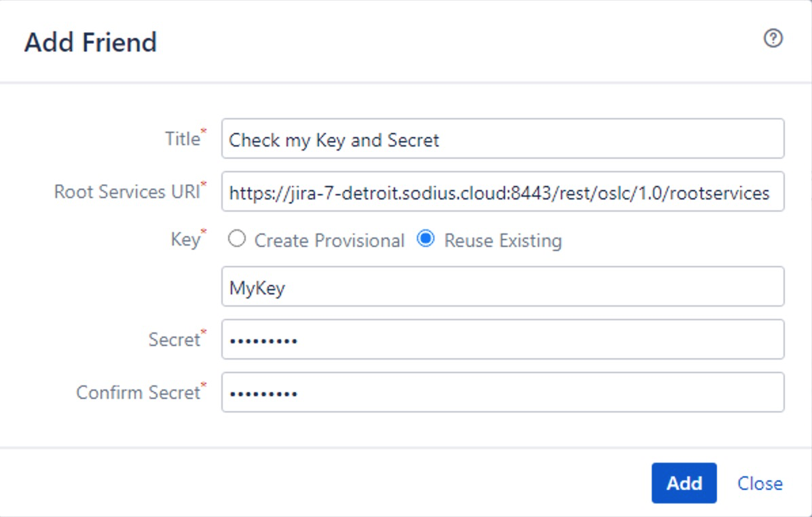Click the key field containing MyKey
The height and width of the screenshot is (517, 812).
[x=503, y=286]
